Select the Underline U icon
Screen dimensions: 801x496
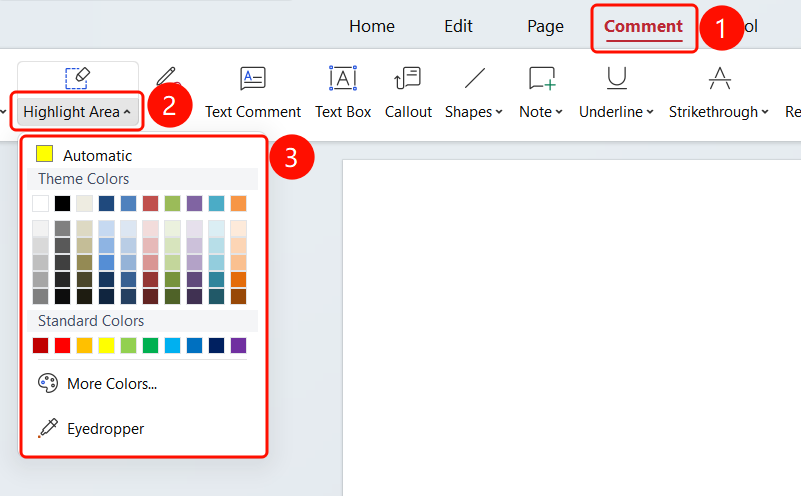click(x=617, y=78)
